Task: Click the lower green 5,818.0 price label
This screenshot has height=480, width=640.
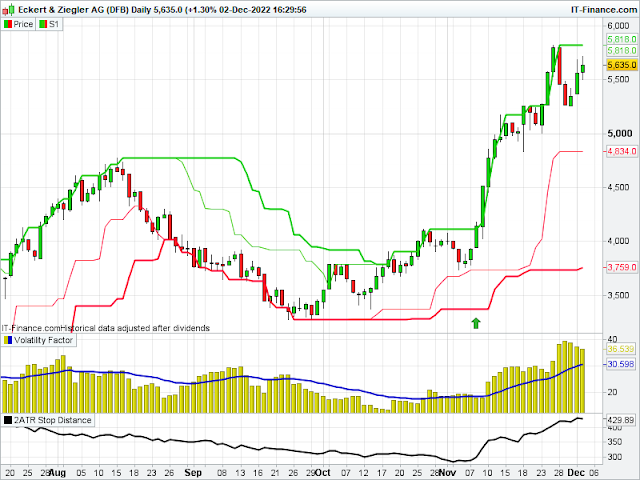Action: coord(622,51)
